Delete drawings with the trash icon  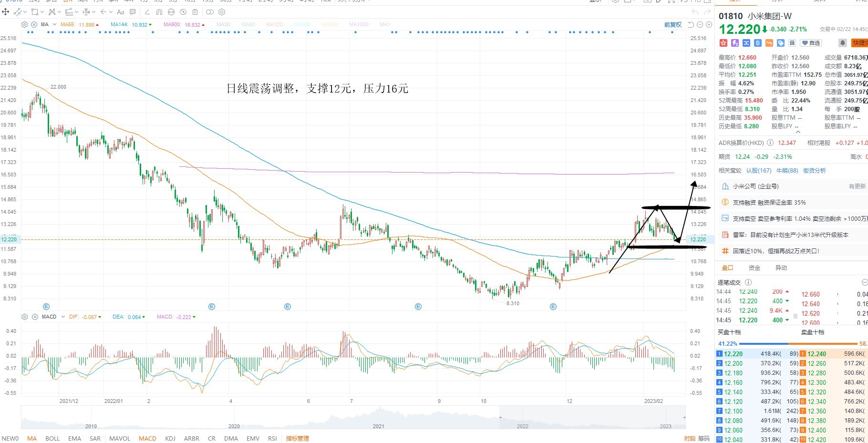click(195, 12)
